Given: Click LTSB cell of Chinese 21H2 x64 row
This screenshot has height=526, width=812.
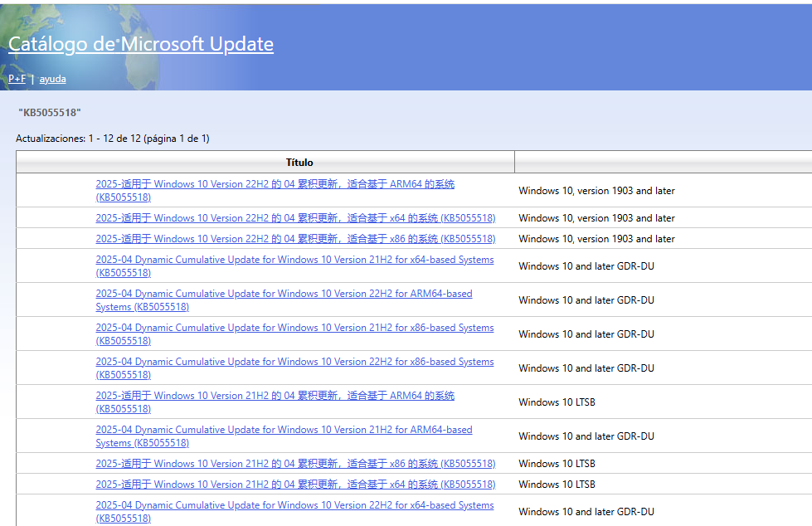Looking at the screenshot, I should click(557, 485).
